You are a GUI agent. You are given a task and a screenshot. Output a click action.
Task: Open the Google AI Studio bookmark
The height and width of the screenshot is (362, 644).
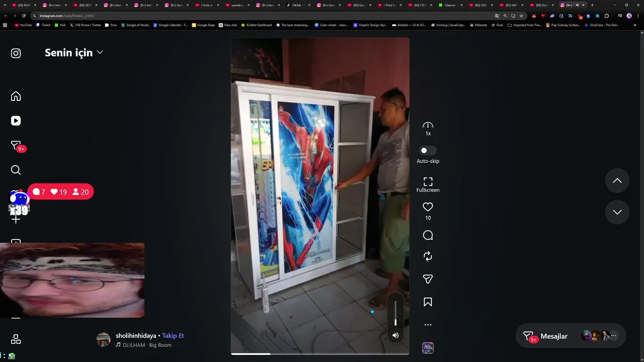click(135, 25)
